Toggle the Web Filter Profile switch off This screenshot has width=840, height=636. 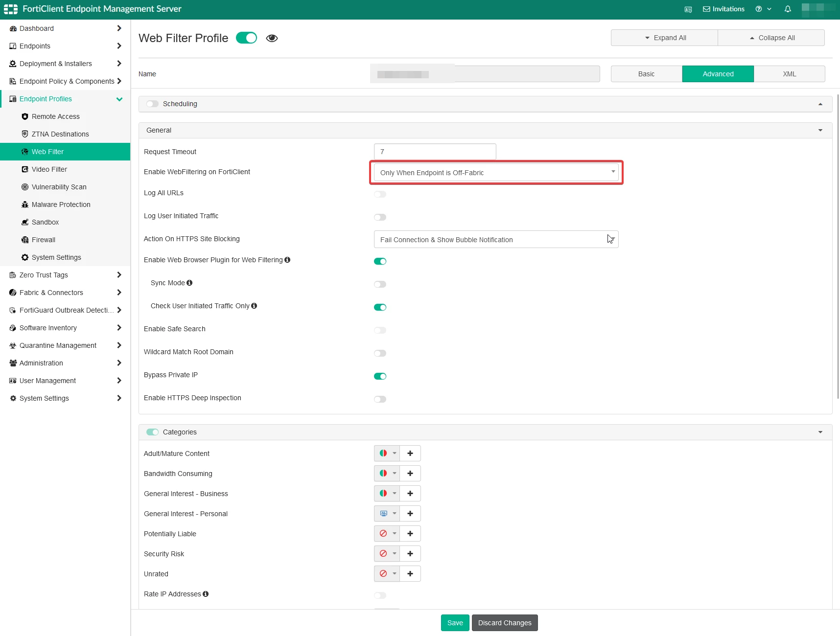[246, 38]
